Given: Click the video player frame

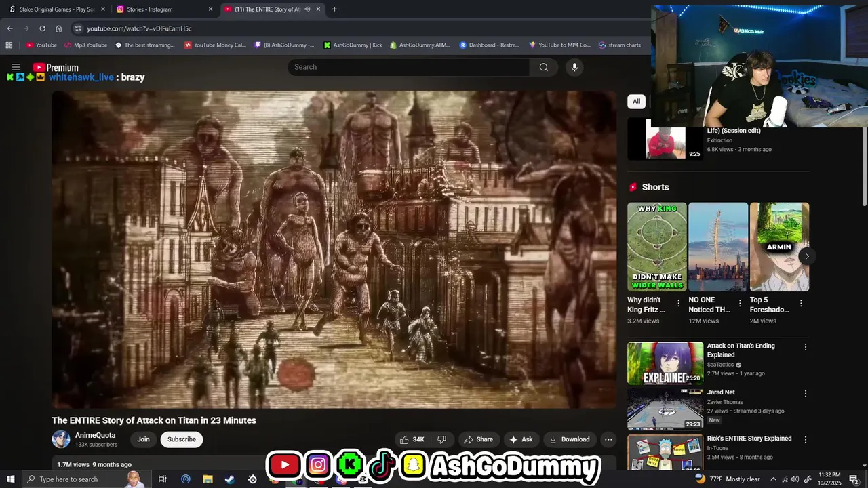Looking at the screenshot, I should pyautogui.click(x=334, y=249).
